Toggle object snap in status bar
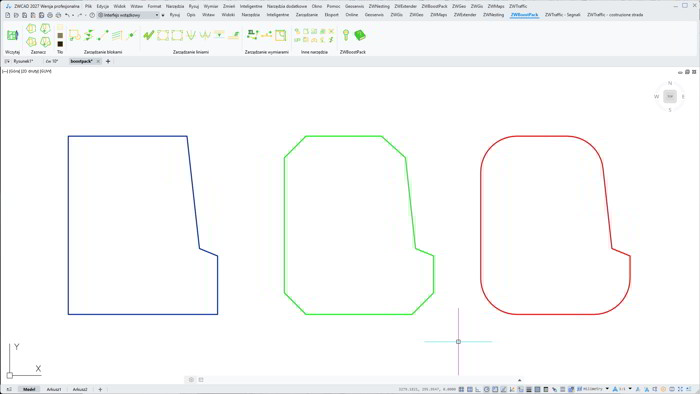 [x=495, y=389]
